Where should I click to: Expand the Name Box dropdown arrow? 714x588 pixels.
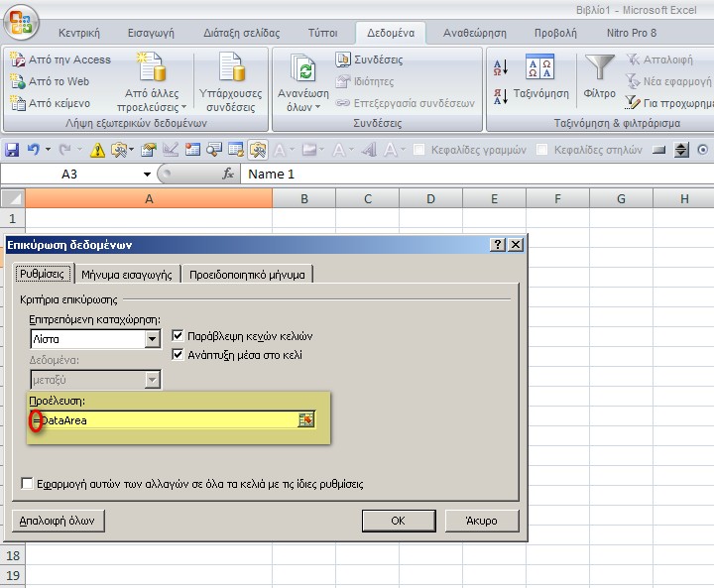coord(148,175)
